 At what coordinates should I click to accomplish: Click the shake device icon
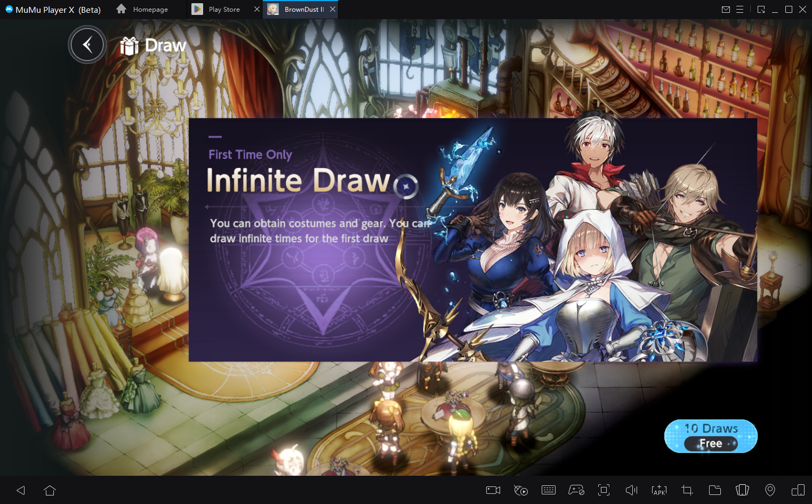743,490
